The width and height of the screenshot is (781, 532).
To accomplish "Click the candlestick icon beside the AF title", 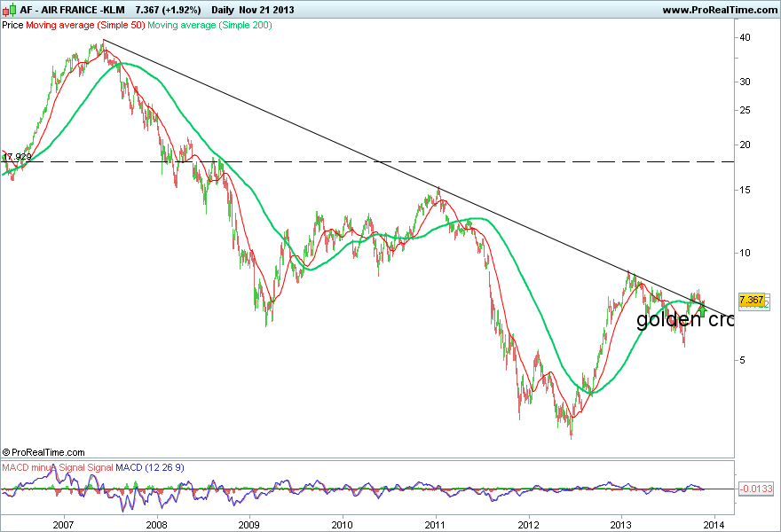I will point(10,10).
